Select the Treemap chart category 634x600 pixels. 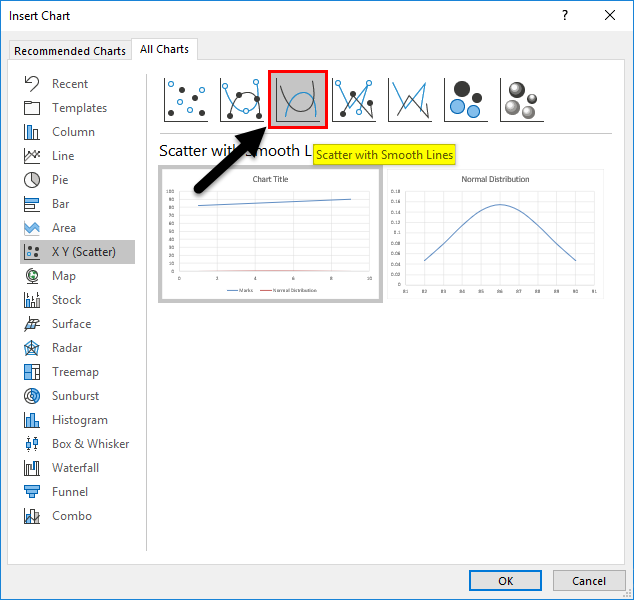pyautogui.click(x=77, y=372)
